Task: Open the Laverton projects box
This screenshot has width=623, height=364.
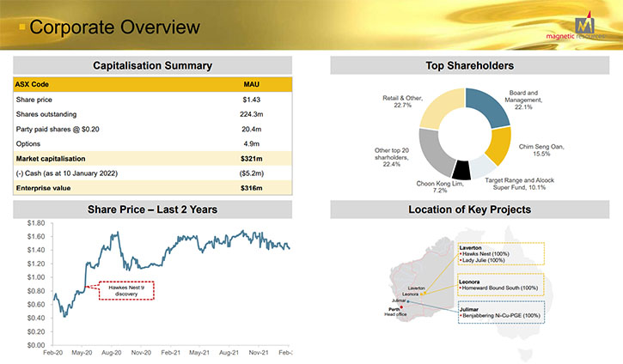Action: 501,255
